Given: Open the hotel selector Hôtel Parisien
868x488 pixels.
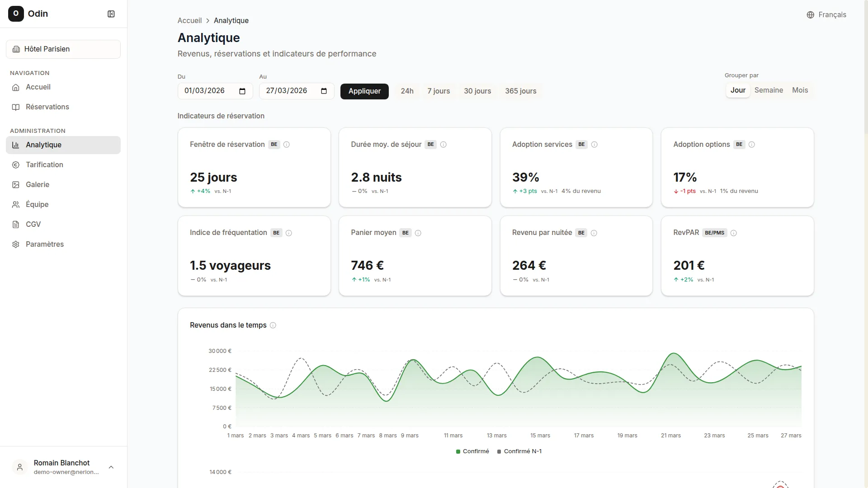Looking at the screenshot, I should point(63,49).
